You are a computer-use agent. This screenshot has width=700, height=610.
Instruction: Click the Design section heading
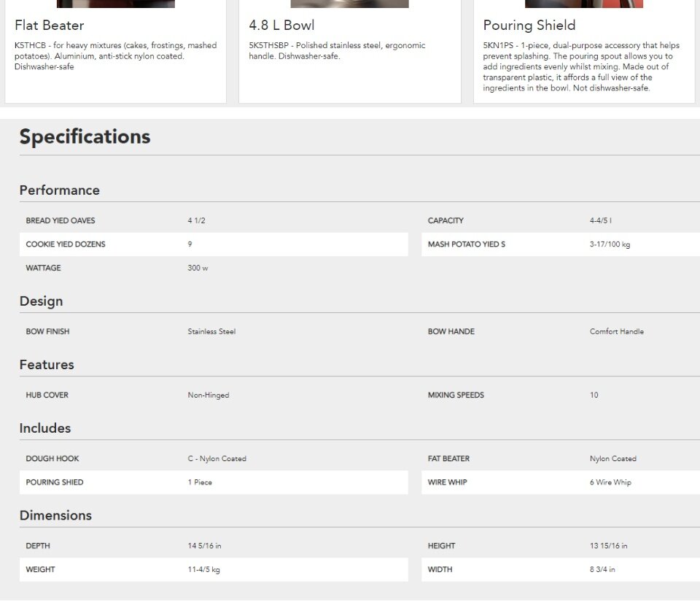(41, 301)
